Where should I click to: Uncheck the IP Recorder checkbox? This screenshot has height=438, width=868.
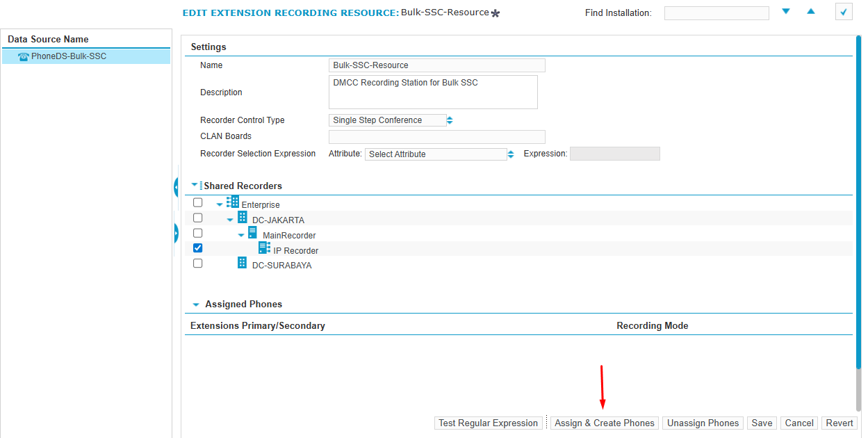point(198,248)
